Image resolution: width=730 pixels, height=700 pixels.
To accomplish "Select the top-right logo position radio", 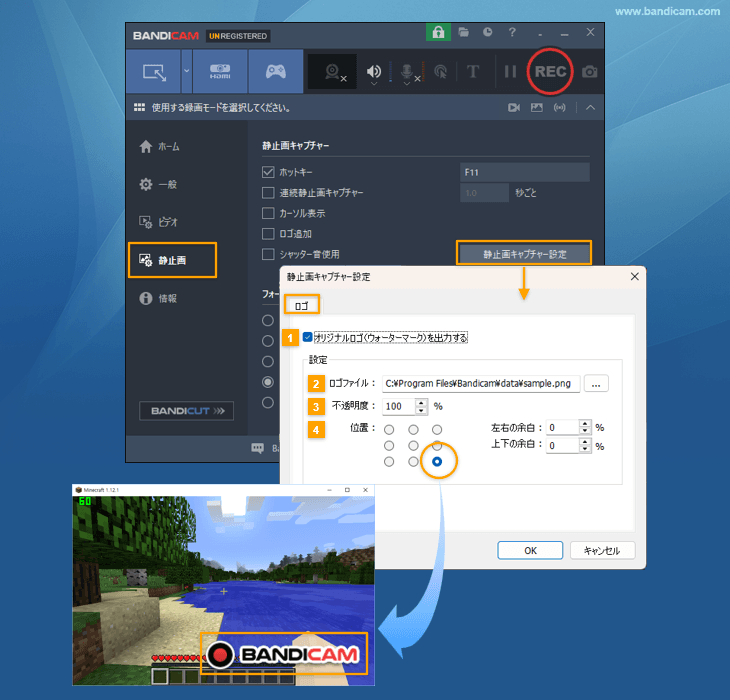I will click(437, 430).
